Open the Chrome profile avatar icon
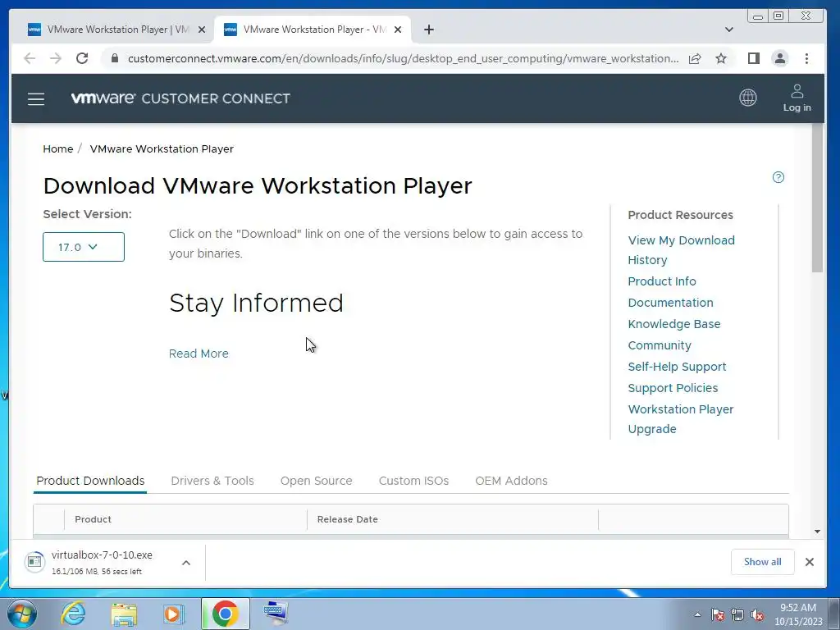 [780, 58]
